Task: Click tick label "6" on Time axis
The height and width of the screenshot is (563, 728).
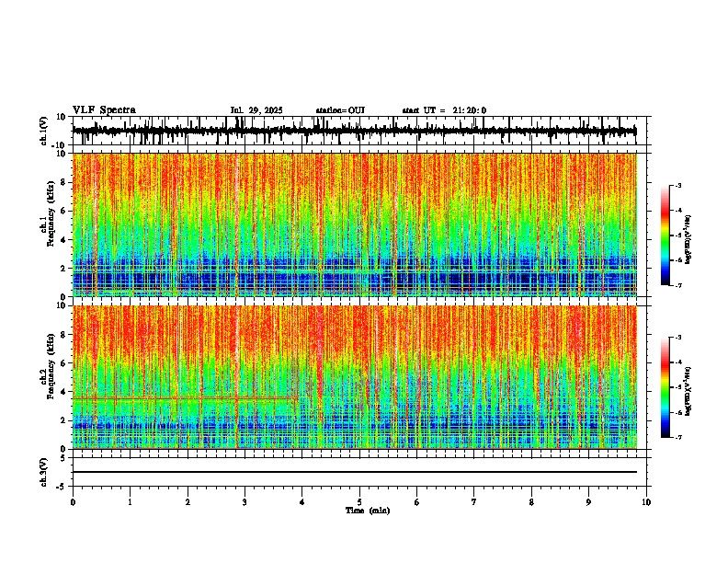Action: click(x=417, y=502)
